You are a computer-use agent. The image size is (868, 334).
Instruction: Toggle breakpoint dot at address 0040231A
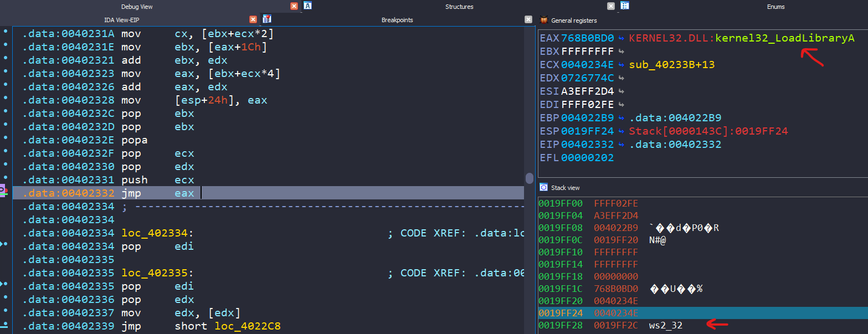point(5,32)
